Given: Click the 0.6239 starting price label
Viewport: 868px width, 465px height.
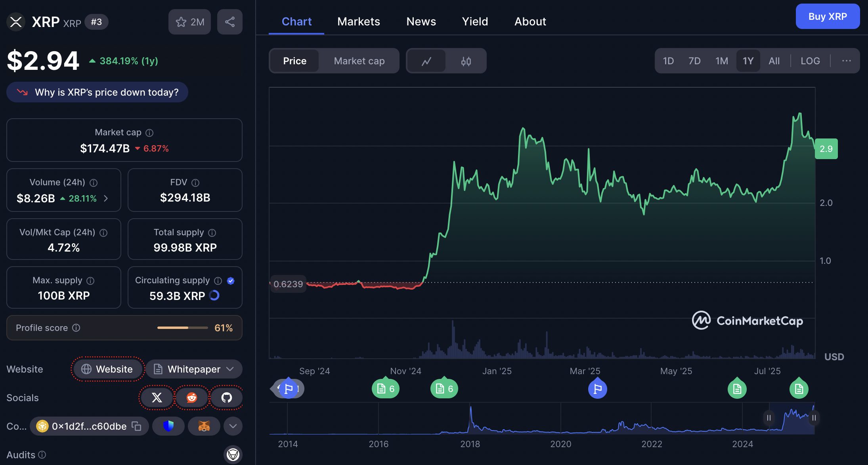Looking at the screenshot, I should click(288, 284).
